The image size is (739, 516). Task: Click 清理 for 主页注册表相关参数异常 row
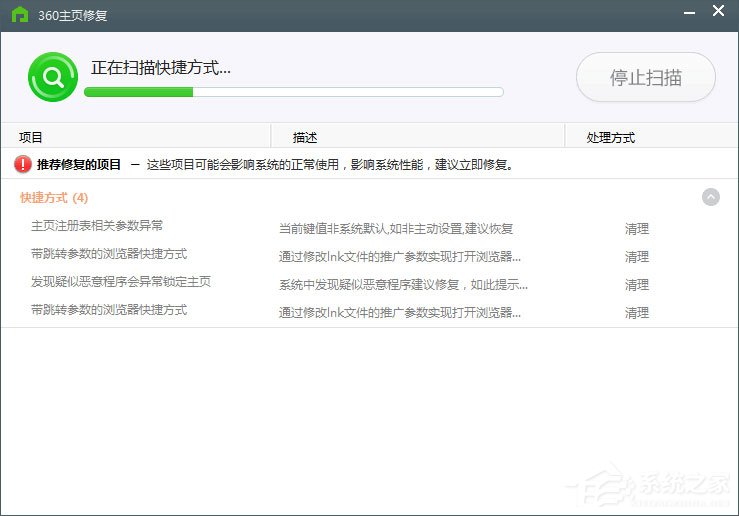(x=637, y=229)
